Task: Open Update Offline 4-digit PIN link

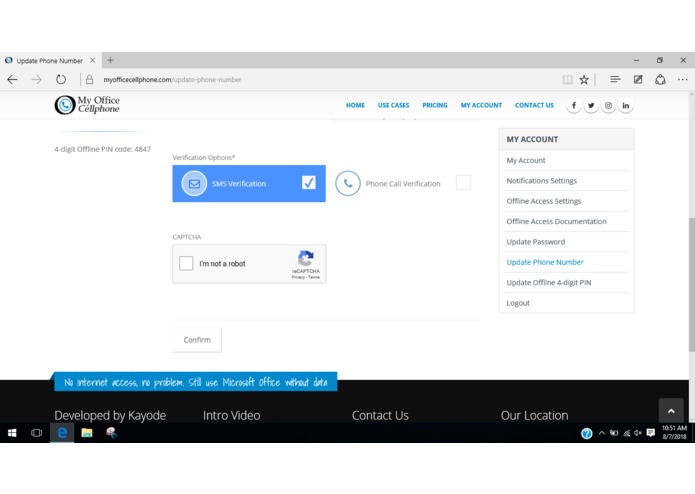Action: [549, 283]
